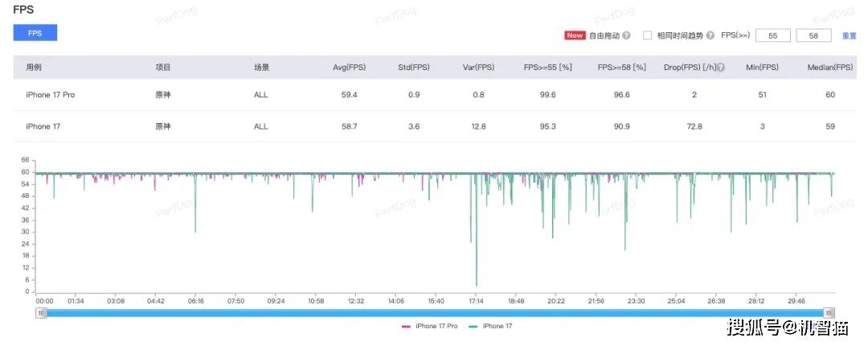Image resolution: width=868 pixels, height=346 pixels.
Task: Enable the 相同时间趋势 checkbox
Action: tap(647, 36)
